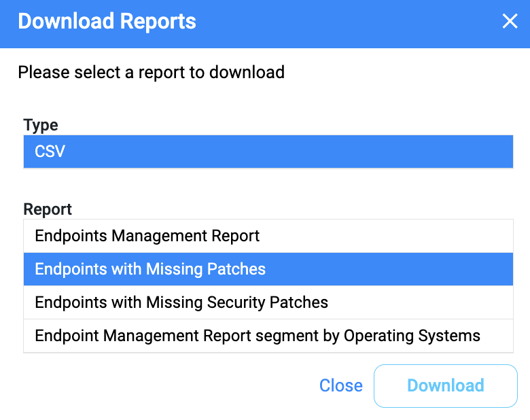Highlight the CSV entry in Type list
This screenshot has height=420, width=530.
point(268,152)
